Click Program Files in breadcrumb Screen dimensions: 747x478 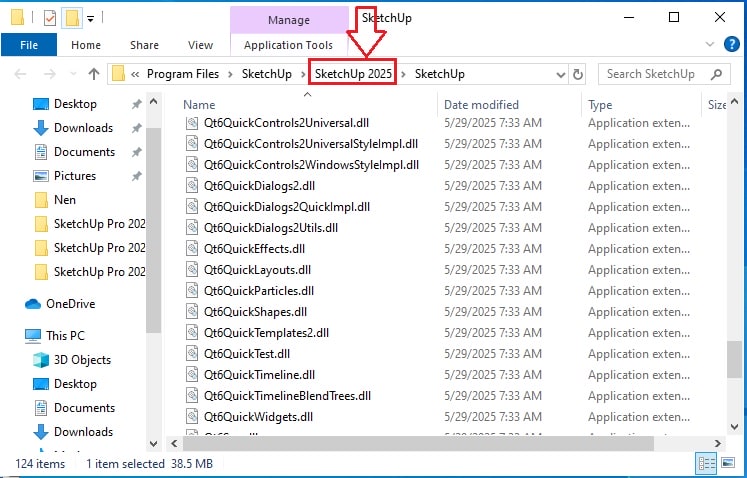tap(182, 74)
